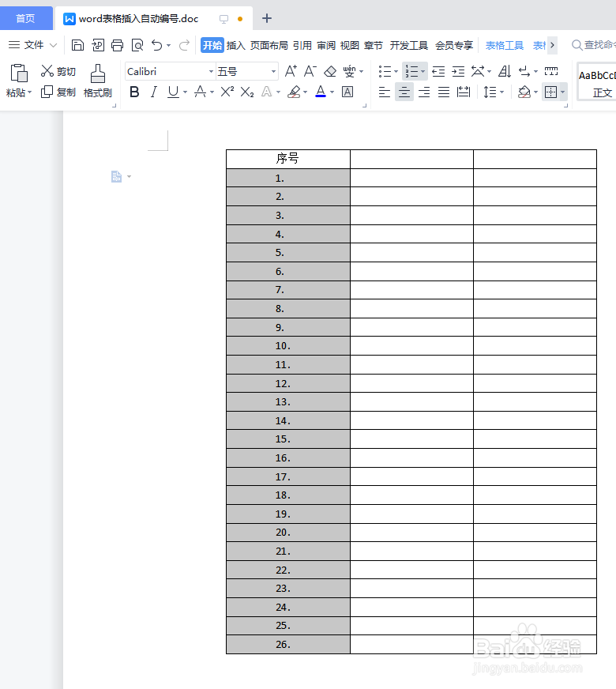Apply the blue font color A
616x689 pixels.
(x=321, y=92)
